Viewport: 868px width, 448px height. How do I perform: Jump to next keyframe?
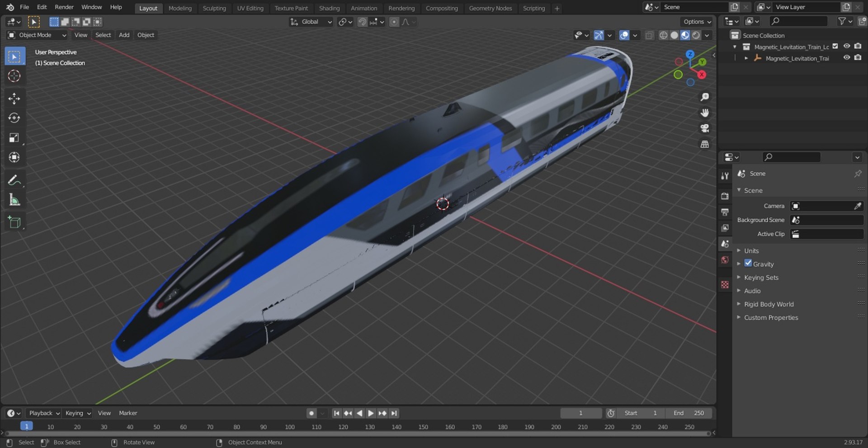coord(382,413)
